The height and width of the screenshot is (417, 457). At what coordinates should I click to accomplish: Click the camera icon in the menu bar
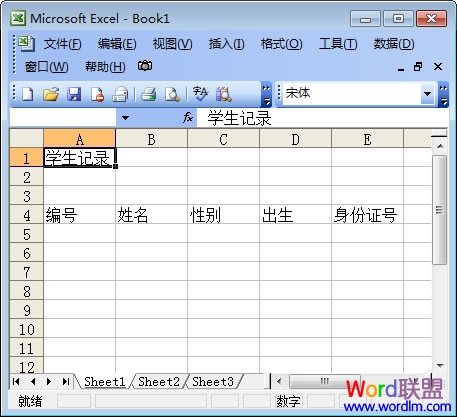click(145, 66)
